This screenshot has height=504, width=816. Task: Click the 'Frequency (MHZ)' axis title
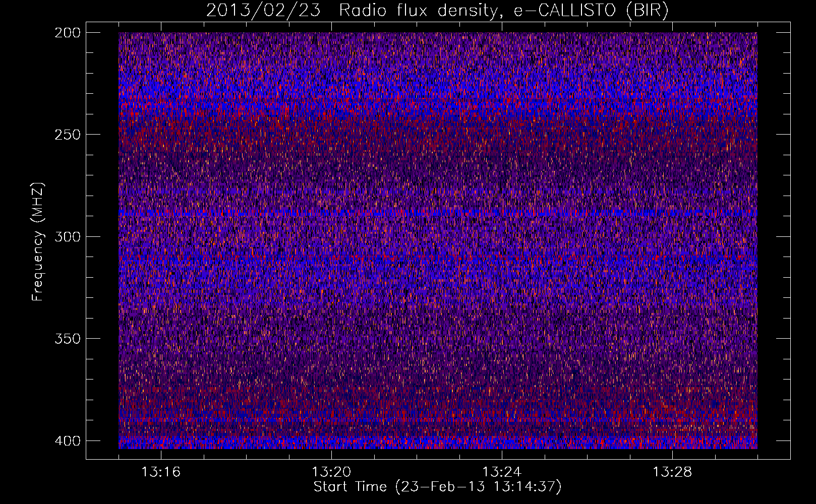[x=38, y=241]
